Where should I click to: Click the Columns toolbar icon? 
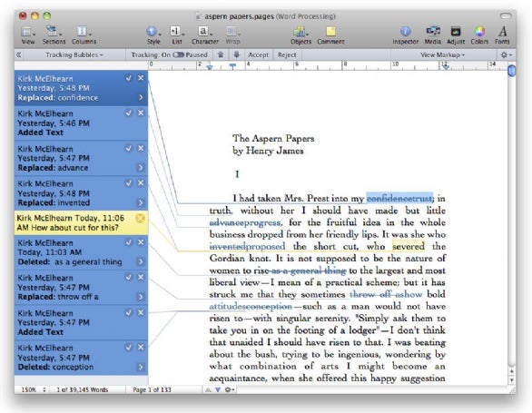pyautogui.click(x=84, y=35)
